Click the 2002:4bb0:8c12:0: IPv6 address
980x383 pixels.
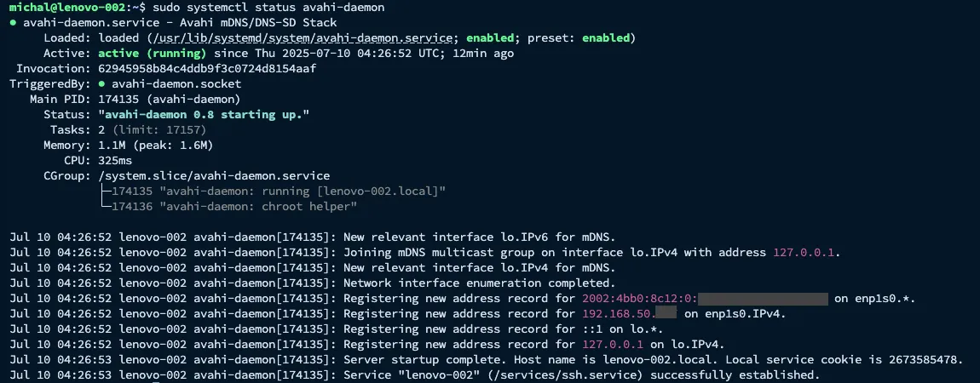[x=639, y=299]
